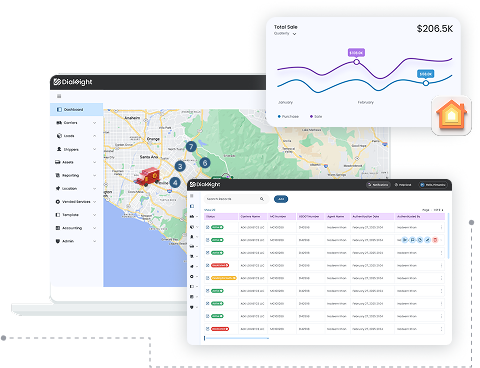480x368 pixels.
Task: Click the DialKlight logo in the back window header
Action: 73,82
